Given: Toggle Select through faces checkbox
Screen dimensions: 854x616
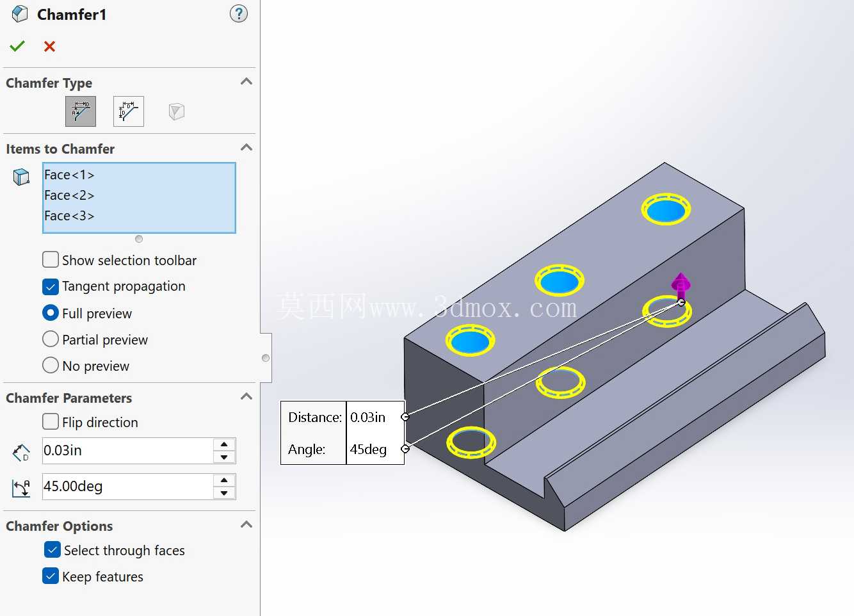Looking at the screenshot, I should [52, 550].
